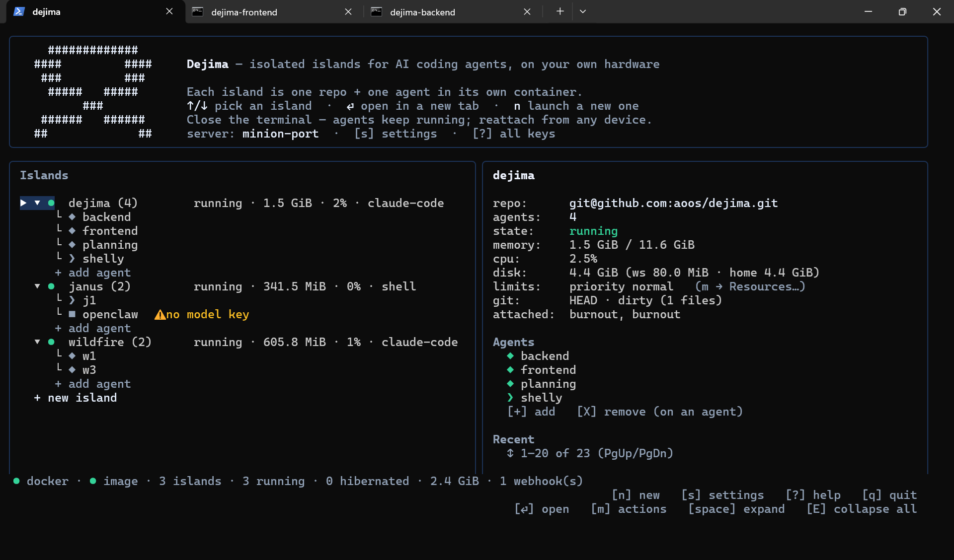The height and width of the screenshot is (560, 954).
Task: Click the [q] quit footer shortcut
Action: click(x=889, y=495)
